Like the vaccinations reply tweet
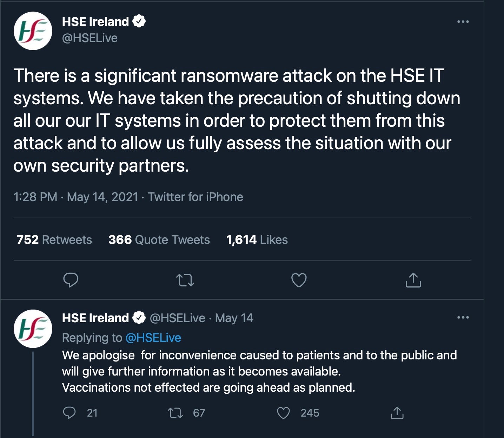This screenshot has width=504, height=438. pyautogui.click(x=284, y=413)
